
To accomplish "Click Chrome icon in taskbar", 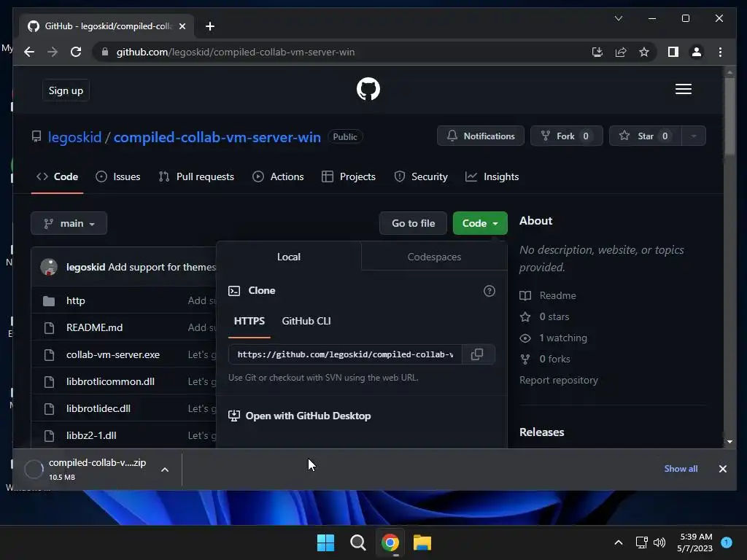I will 390,542.
